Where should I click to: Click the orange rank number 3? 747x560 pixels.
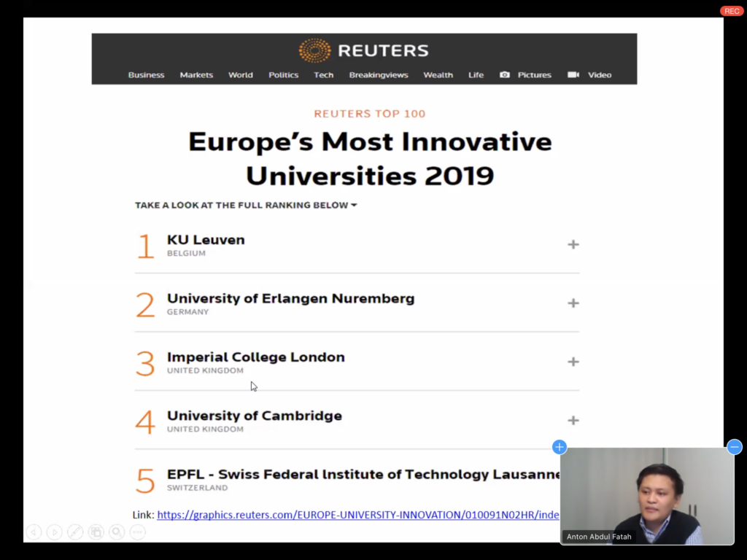145,364
